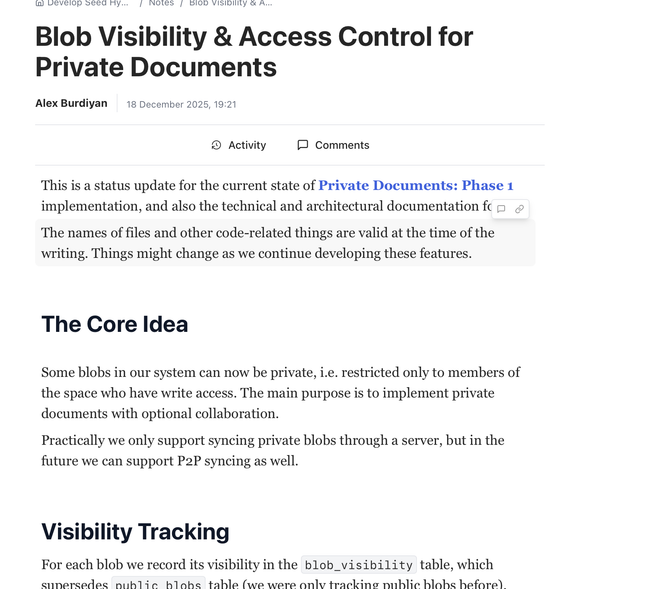Click the Activity clock icon

click(x=216, y=145)
